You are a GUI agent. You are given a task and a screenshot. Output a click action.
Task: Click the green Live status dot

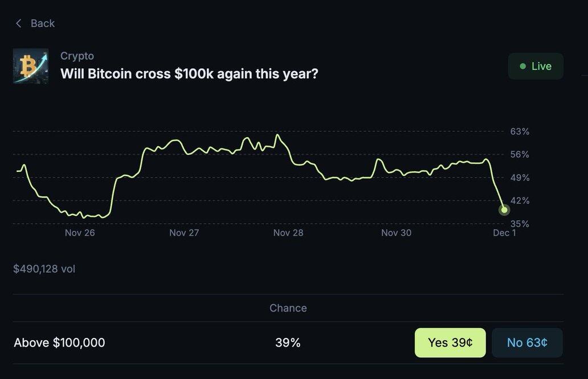pyautogui.click(x=522, y=67)
